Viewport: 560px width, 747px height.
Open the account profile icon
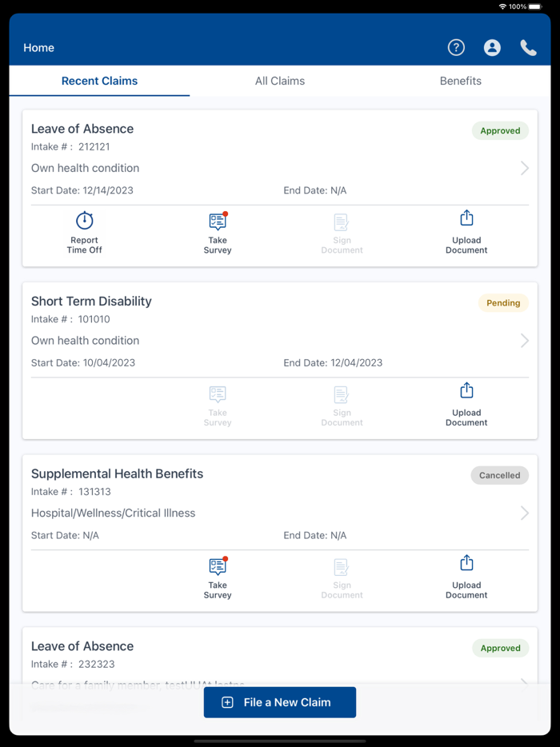pos(492,47)
